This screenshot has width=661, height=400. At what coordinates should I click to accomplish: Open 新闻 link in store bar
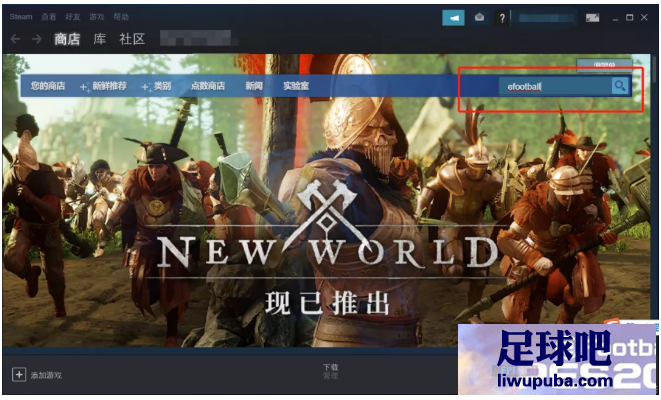[254, 86]
